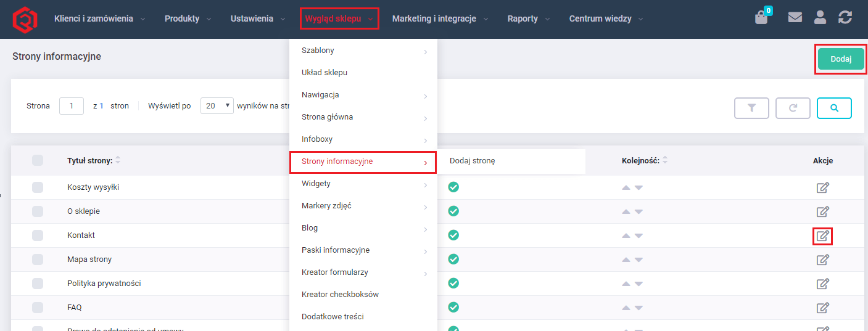Expand Szablony submenu
The image size is (868, 331).
pyautogui.click(x=363, y=51)
